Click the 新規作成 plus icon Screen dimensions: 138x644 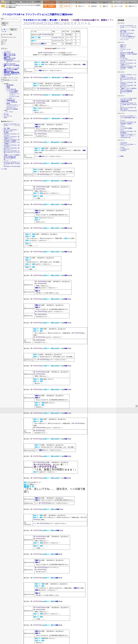tap(89, 6)
